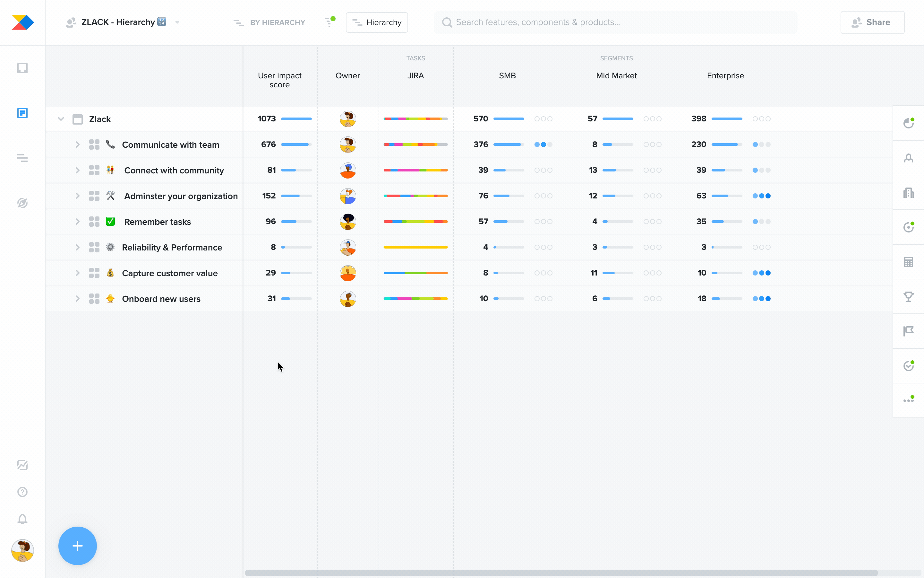Set SMB importance dots for Zlack row
924x578 pixels.
tap(543, 119)
